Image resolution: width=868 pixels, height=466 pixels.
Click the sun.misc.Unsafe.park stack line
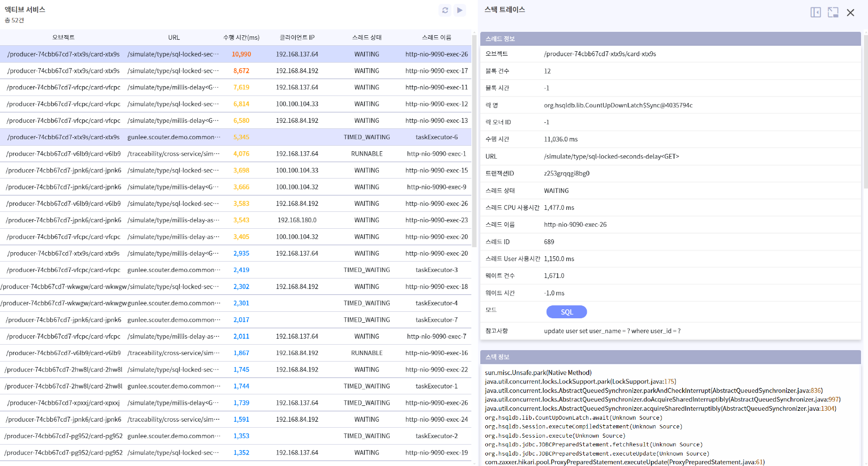click(x=538, y=373)
